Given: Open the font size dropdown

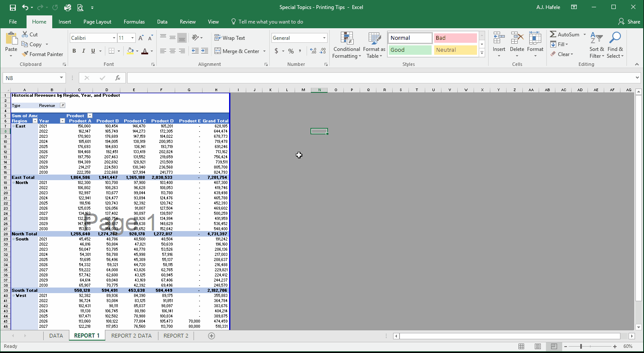Looking at the screenshot, I should click(132, 38).
